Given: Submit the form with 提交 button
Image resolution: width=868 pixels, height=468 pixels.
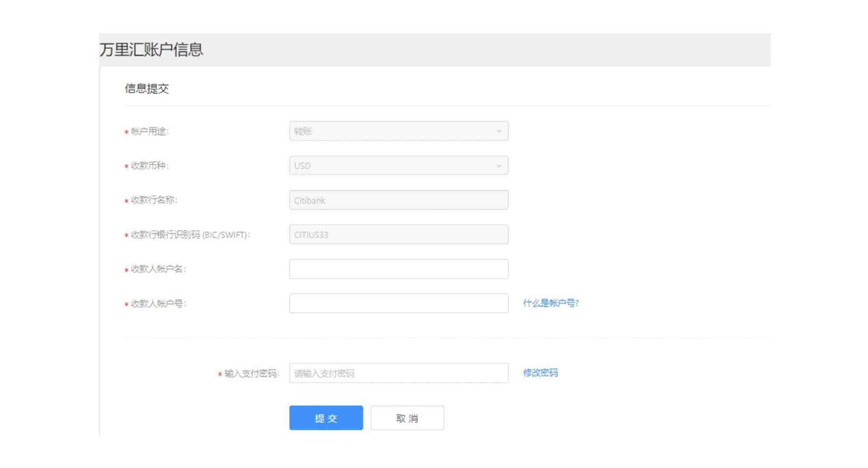Looking at the screenshot, I should (326, 418).
